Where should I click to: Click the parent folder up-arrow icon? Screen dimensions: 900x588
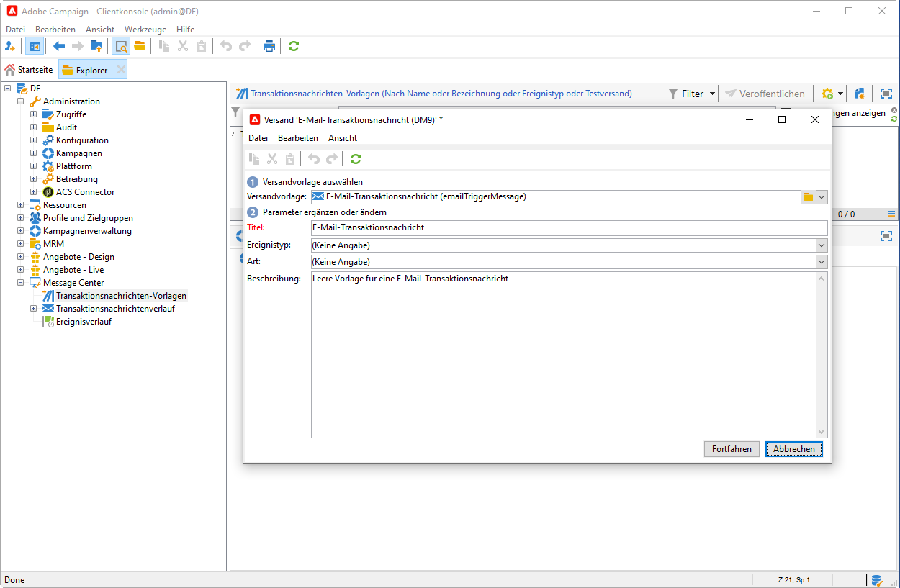[x=96, y=46]
